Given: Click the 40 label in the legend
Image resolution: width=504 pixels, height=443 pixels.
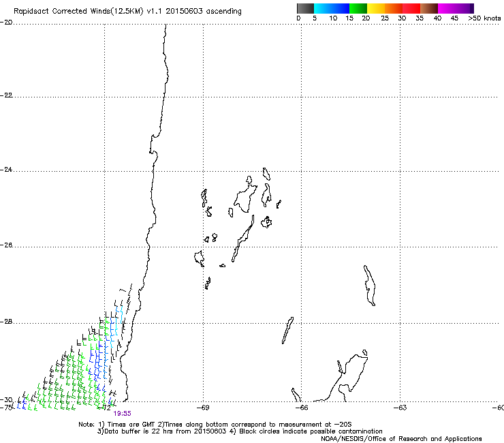Looking at the screenshot, I should [437, 18].
